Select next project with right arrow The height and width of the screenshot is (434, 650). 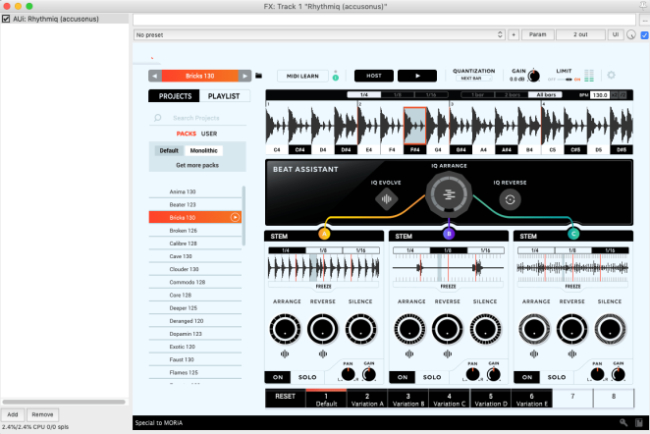coord(245,76)
